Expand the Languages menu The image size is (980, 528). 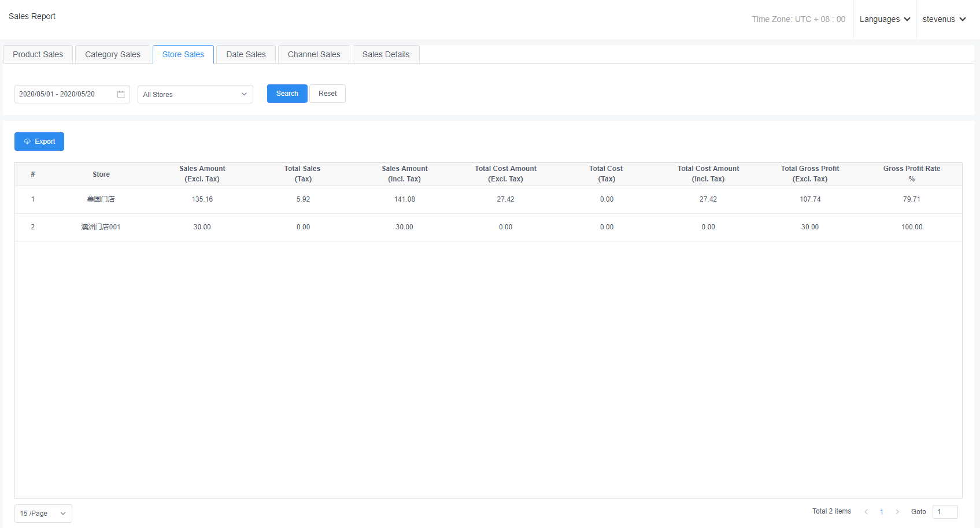point(885,19)
